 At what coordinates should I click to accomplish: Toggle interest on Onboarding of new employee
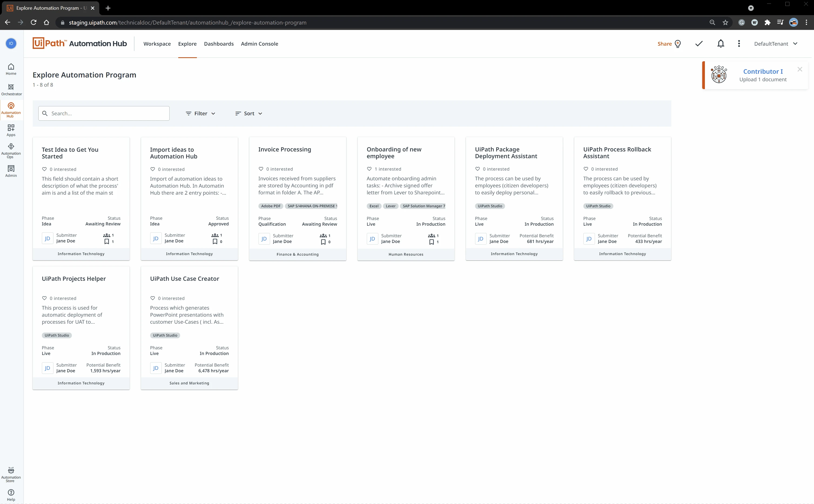369,169
